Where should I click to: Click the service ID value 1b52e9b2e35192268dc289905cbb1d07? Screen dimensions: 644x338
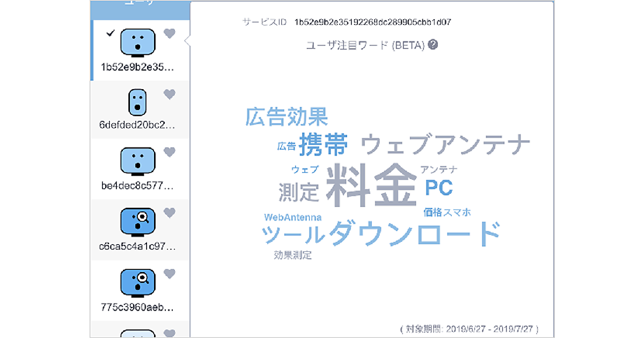point(372,23)
